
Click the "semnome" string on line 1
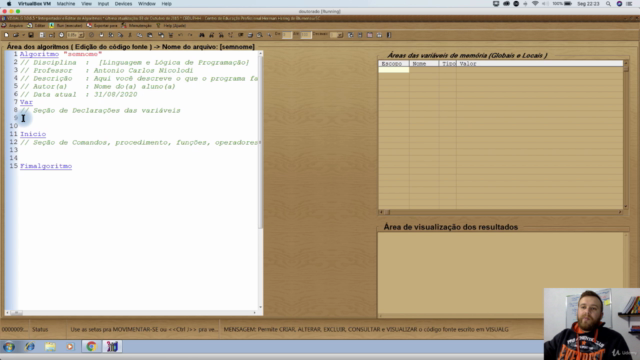[x=82, y=54]
